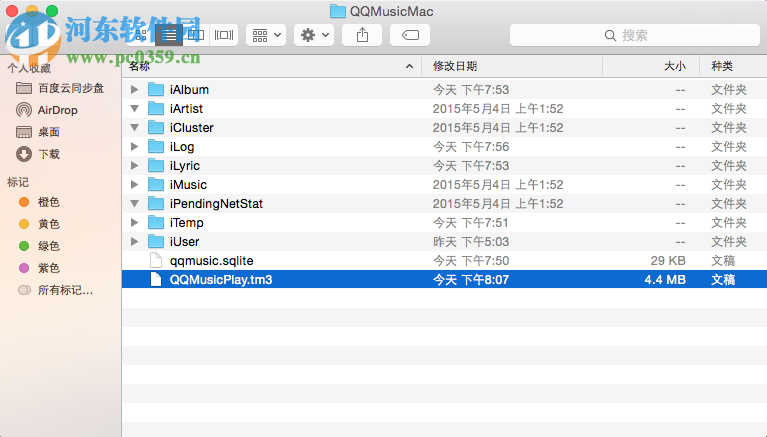
Task: Switch to list view mode
Action: tap(169, 35)
